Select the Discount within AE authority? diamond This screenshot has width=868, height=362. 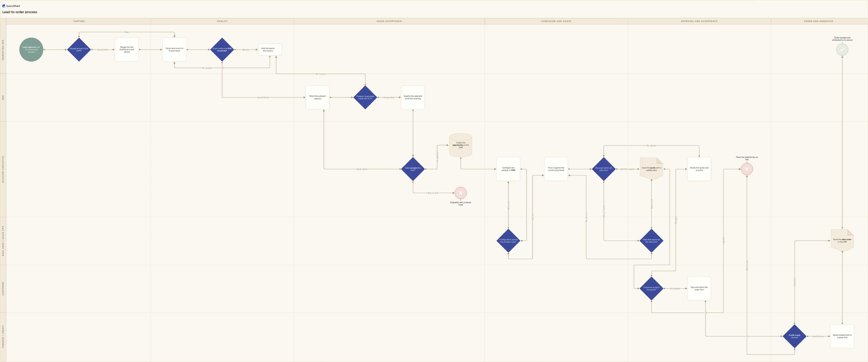tap(604, 169)
